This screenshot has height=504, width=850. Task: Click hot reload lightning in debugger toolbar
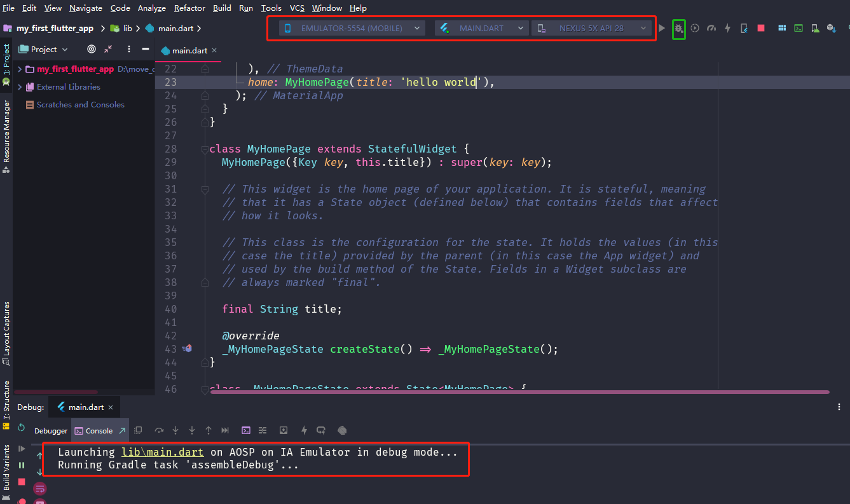click(x=305, y=430)
